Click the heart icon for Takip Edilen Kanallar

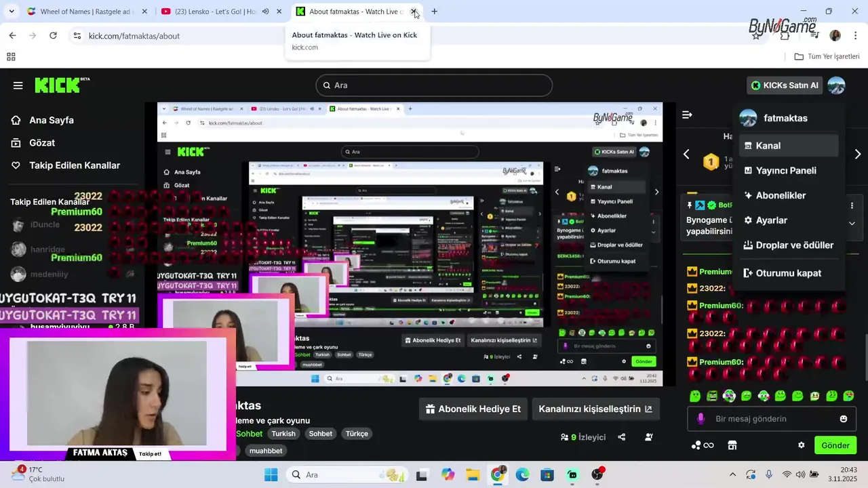[x=16, y=165]
